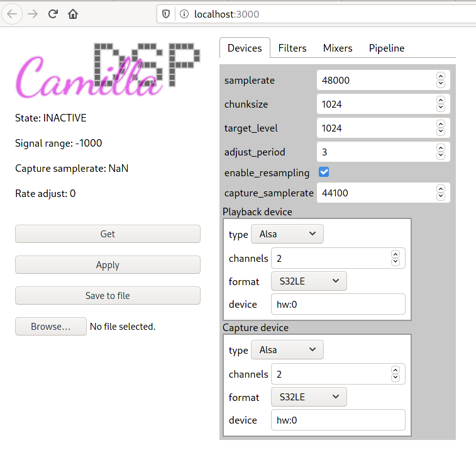
Task: Click the enable_resampling label text
Action: 267,172
